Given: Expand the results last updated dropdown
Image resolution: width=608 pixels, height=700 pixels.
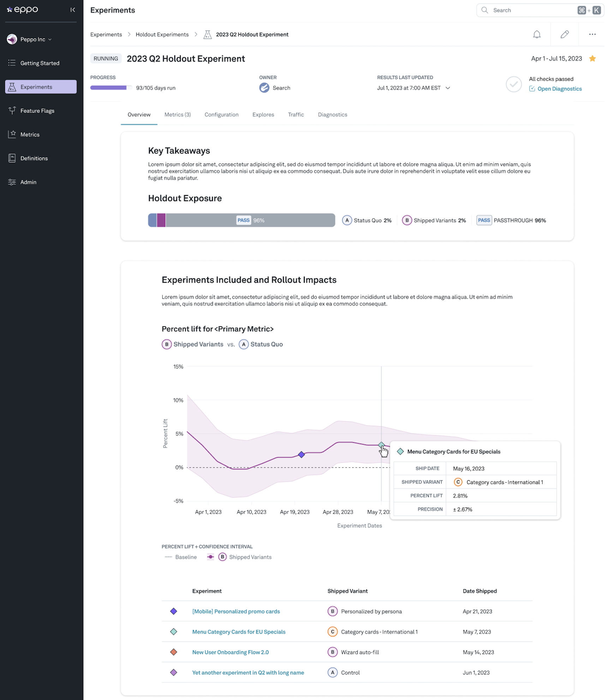Looking at the screenshot, I should [x=448, y=88].
